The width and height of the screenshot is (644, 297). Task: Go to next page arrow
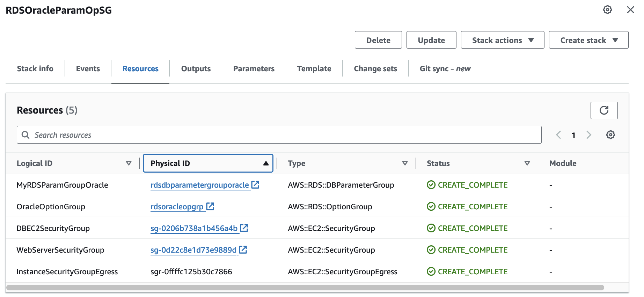(x=589, y=135)
